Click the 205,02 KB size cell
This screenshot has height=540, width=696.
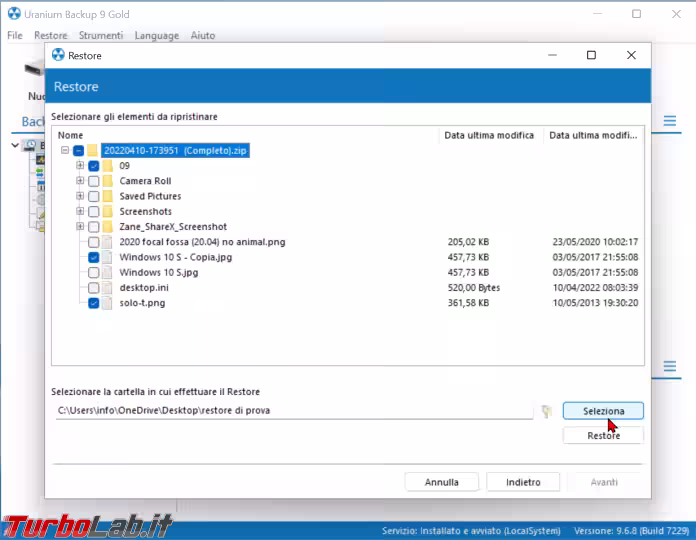(468, 242)
